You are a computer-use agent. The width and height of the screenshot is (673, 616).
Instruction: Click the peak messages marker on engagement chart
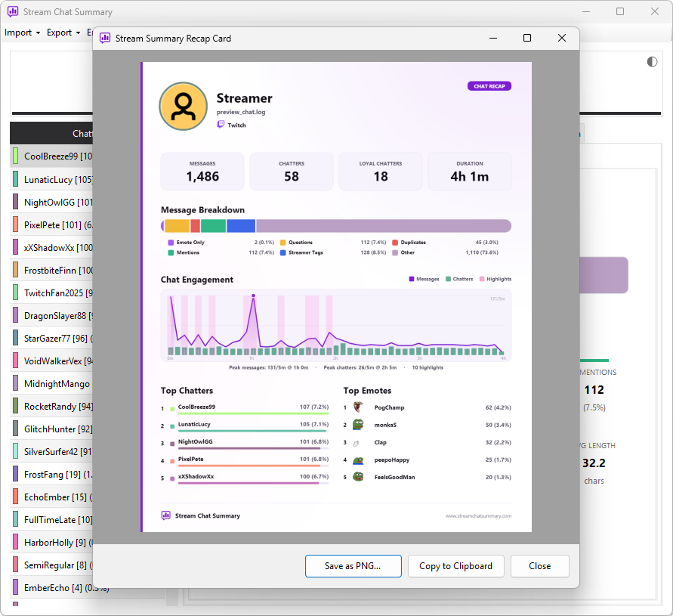click(x=253, y=296)
